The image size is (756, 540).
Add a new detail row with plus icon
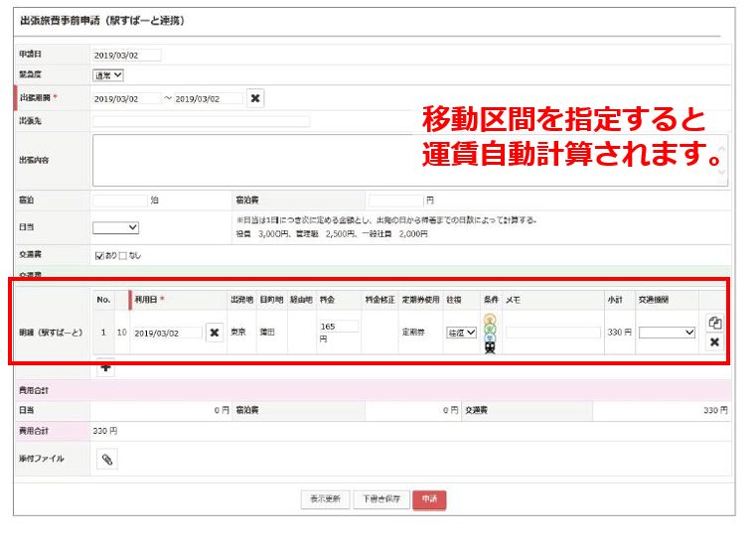click(x=106, y=368)
